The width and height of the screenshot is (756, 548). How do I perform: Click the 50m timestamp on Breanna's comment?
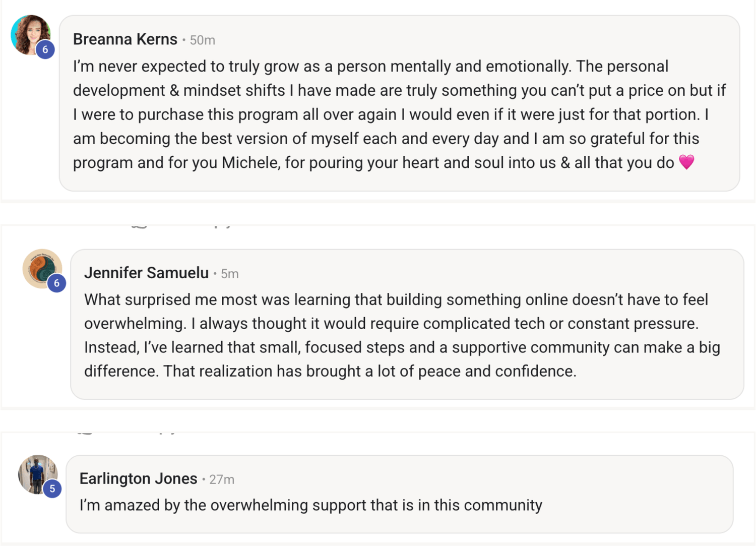[203, 40]
